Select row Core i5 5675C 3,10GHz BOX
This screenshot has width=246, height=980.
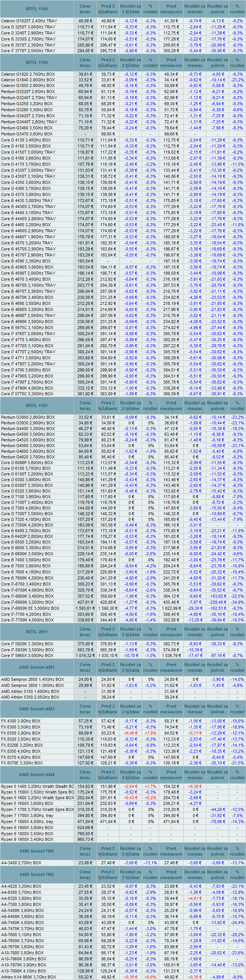coord(123,328)
